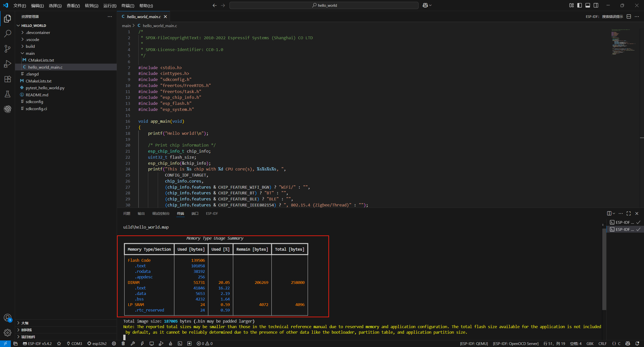Image resolution: width=644 pixels, height=347 pixels.
Task: Click the ESP-IDF build project wrench icon
Action: pos(133,343)
